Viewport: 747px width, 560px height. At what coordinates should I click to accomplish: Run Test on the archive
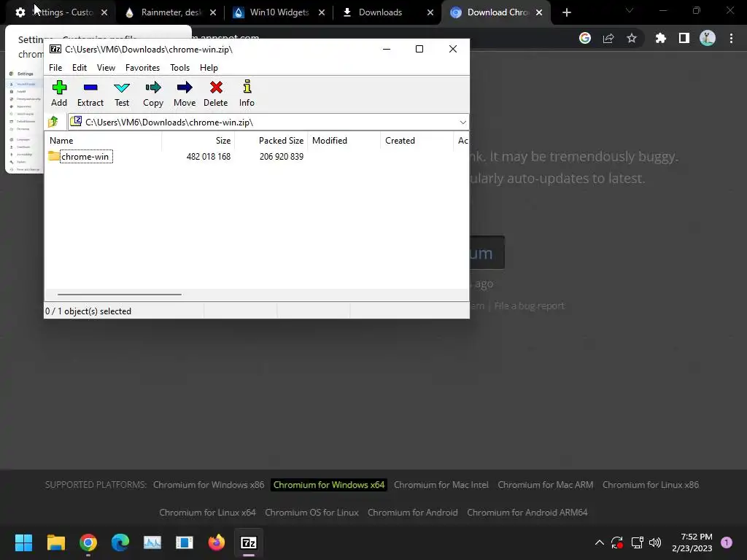point(122,94)
